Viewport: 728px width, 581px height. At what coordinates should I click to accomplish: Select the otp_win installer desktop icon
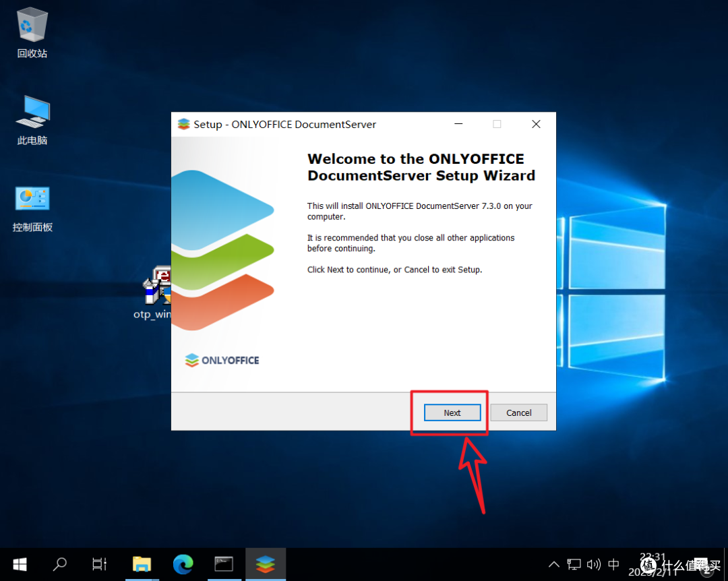(x=154, y=293)
